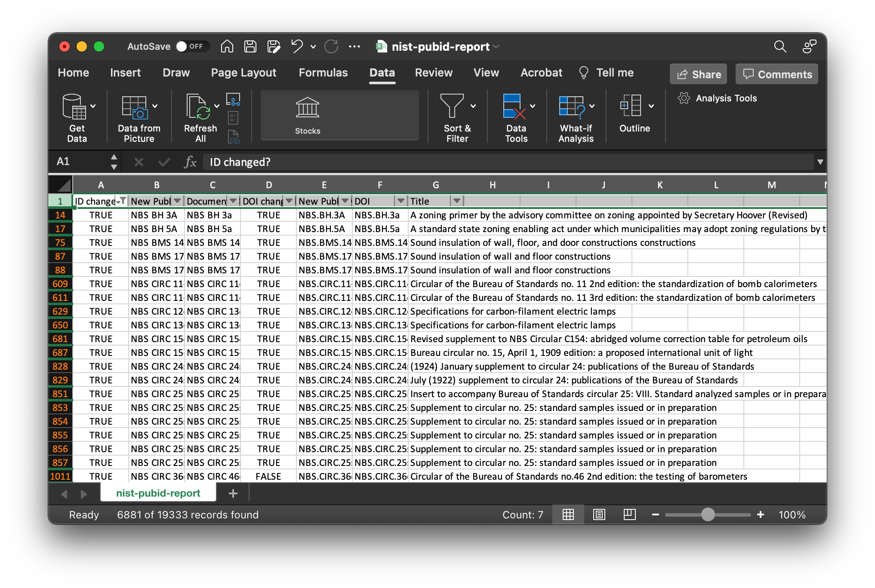Click the Refresh All icon

coord(198,107)
